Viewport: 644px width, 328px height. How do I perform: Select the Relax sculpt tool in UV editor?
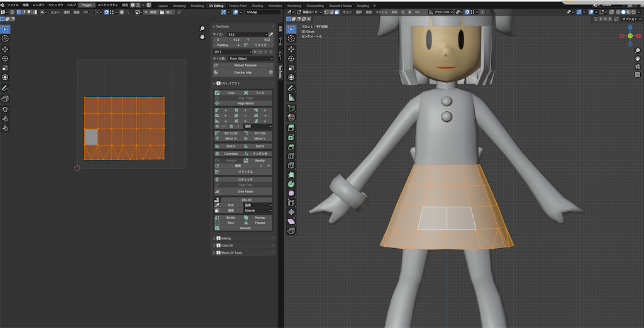pos(5,119)
